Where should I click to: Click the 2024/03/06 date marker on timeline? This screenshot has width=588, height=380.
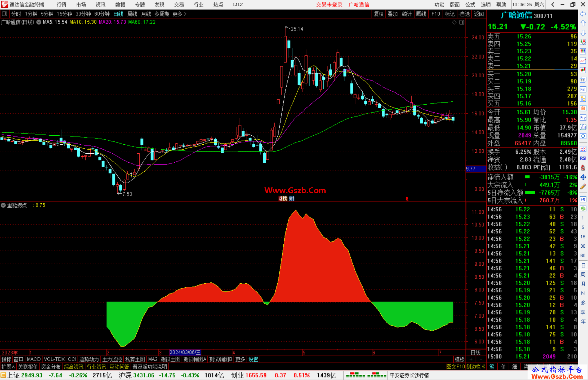click(x=185, y=352)
